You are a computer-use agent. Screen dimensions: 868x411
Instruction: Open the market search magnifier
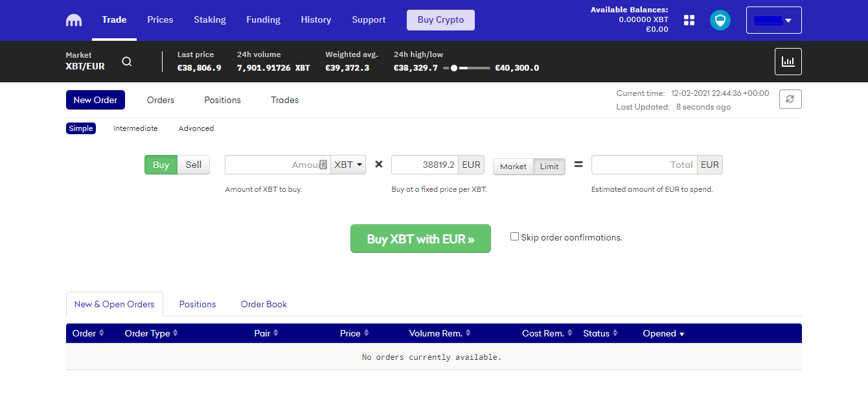point(127,62)
